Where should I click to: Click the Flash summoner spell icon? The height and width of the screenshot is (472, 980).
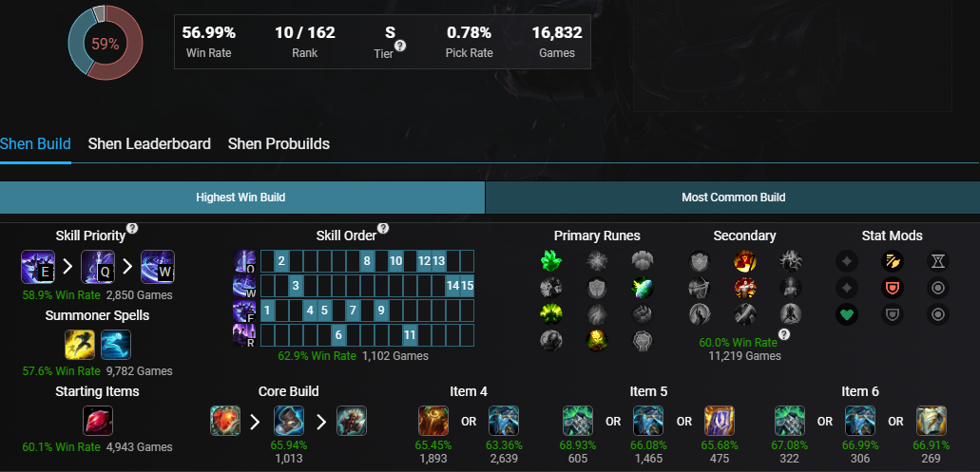pyautogui.click(x=80, y=345)
